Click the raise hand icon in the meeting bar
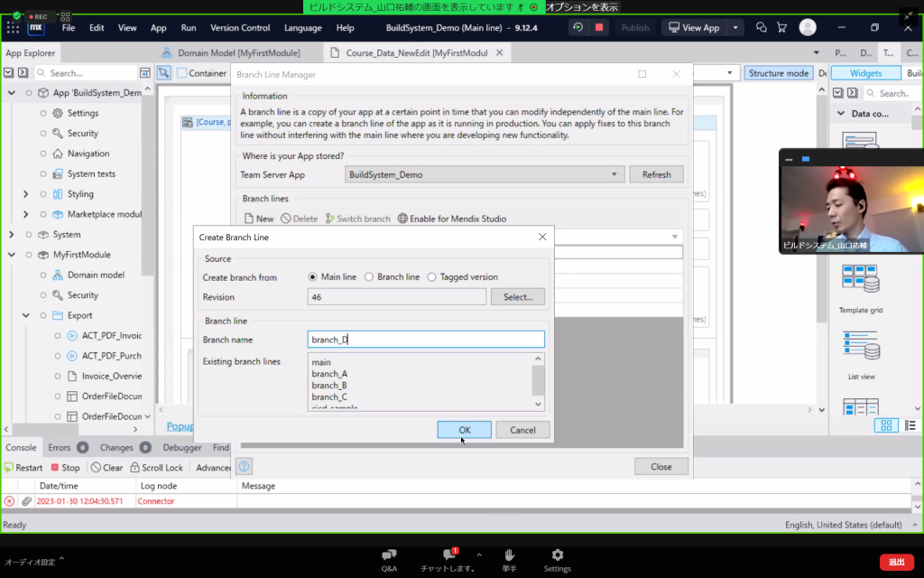The height and width of the screenshot is (578, 924). coord(510,555)
